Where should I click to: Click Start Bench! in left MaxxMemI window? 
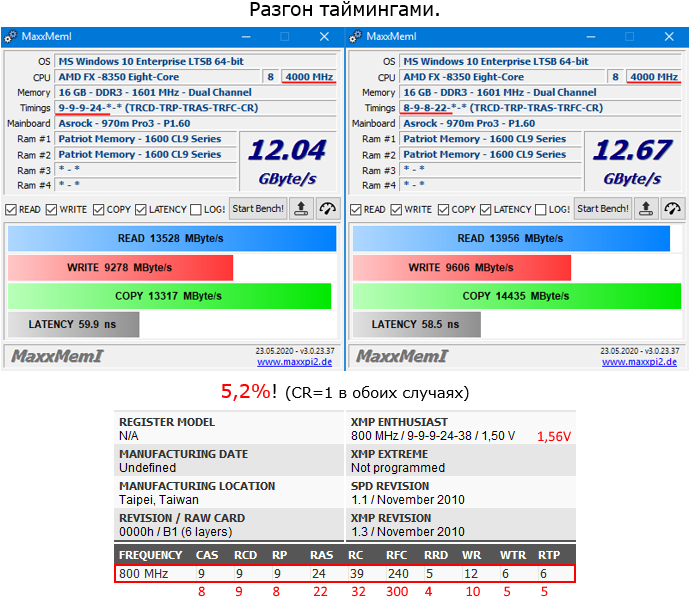tap(258, 209)
